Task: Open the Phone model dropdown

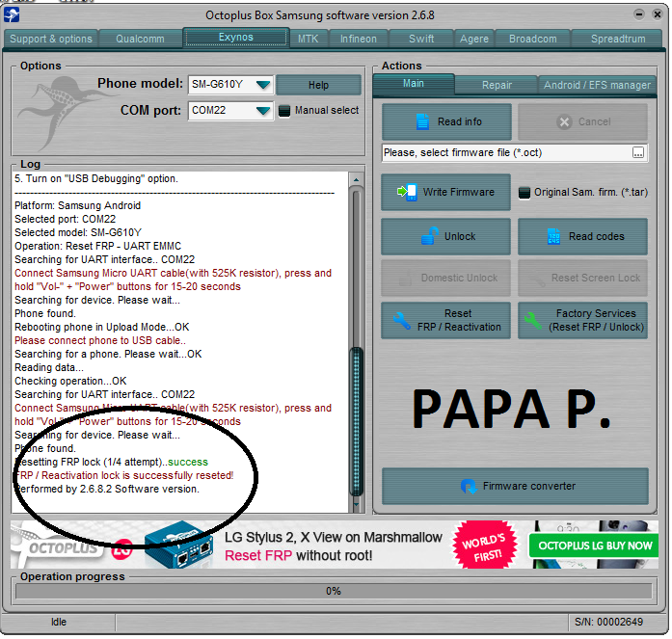Action: 262,85
